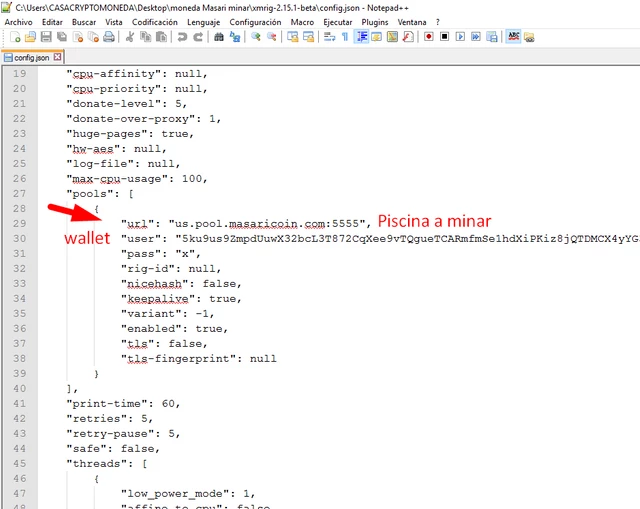640x509 pixels.
Task: Open the Configuración menu
Action: pyautogui.click(x=255, y=22)
